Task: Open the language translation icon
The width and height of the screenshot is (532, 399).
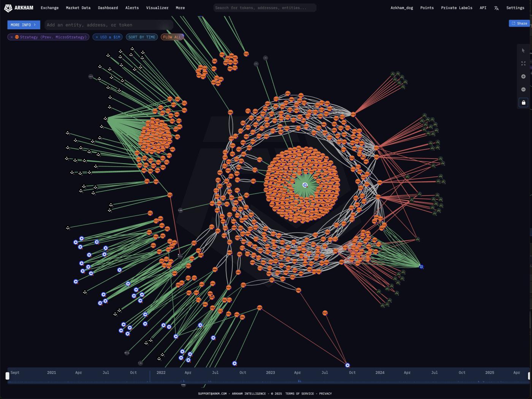Action: pos(496,8)
